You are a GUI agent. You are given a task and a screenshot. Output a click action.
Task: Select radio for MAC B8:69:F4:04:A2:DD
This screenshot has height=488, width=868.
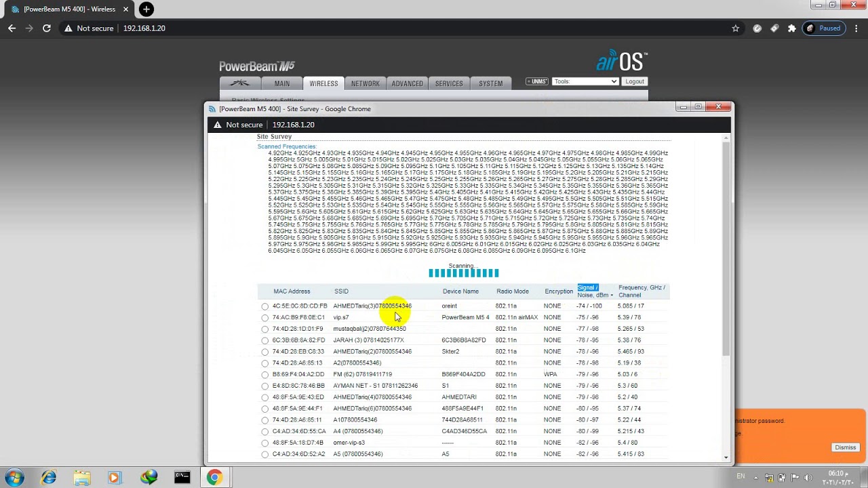265,375
